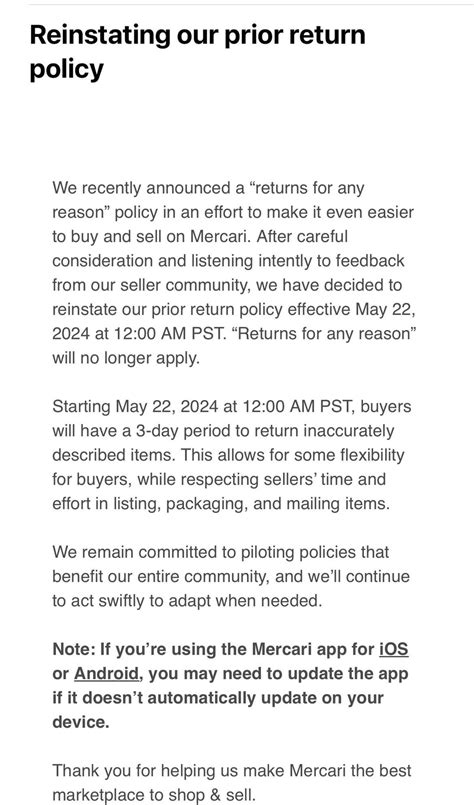Click the word "policy" in the page heading

point(66,69)
